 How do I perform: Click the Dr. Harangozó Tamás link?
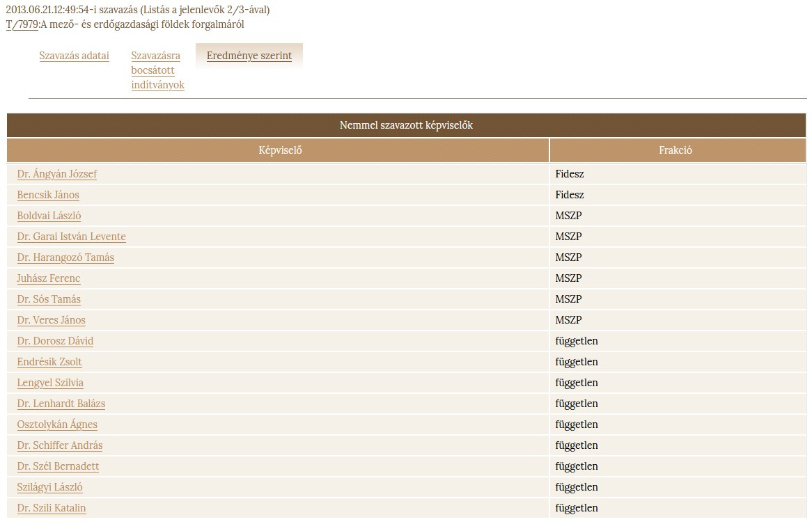[x=65, y=257]
